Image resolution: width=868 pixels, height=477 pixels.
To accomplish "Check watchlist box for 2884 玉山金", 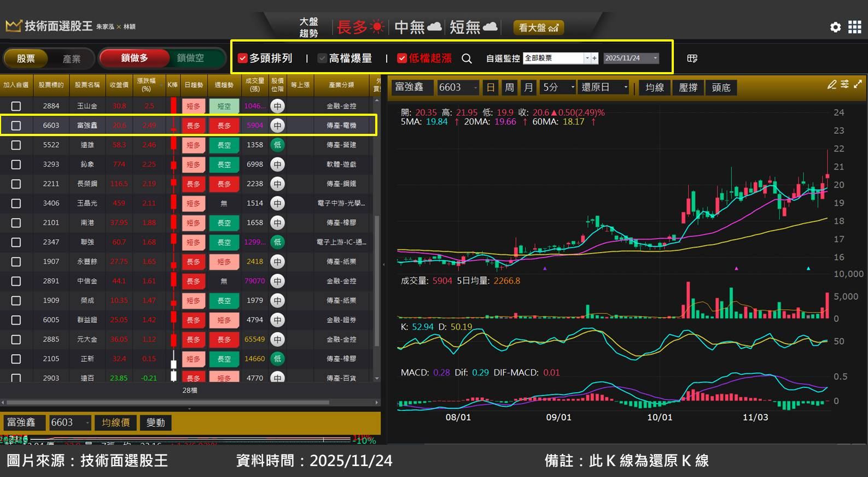I will point(16,106).
